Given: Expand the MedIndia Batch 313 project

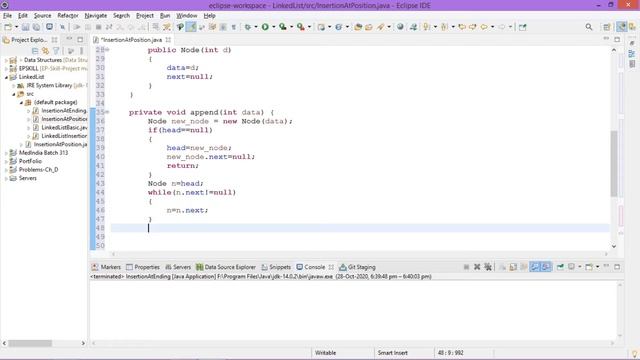Looking at the screenshot, I should point(6,153).
